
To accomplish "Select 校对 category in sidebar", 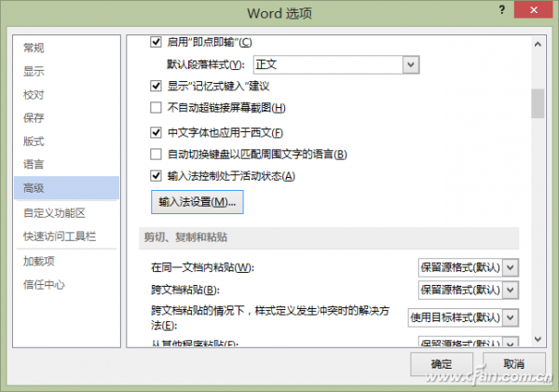I will pyautogui.click(x=34, y=95).
